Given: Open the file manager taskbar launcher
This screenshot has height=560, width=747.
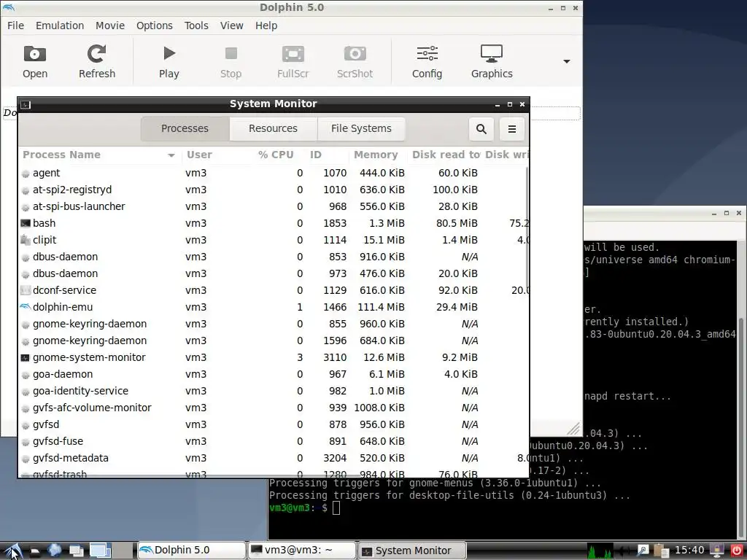Looking at the screenshot, I should point(35,551).
